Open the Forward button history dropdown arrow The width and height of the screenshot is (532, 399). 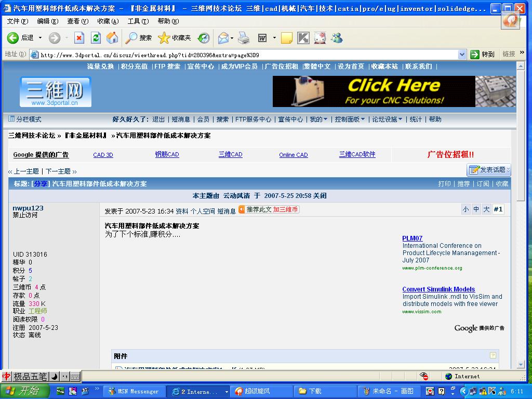67,37
